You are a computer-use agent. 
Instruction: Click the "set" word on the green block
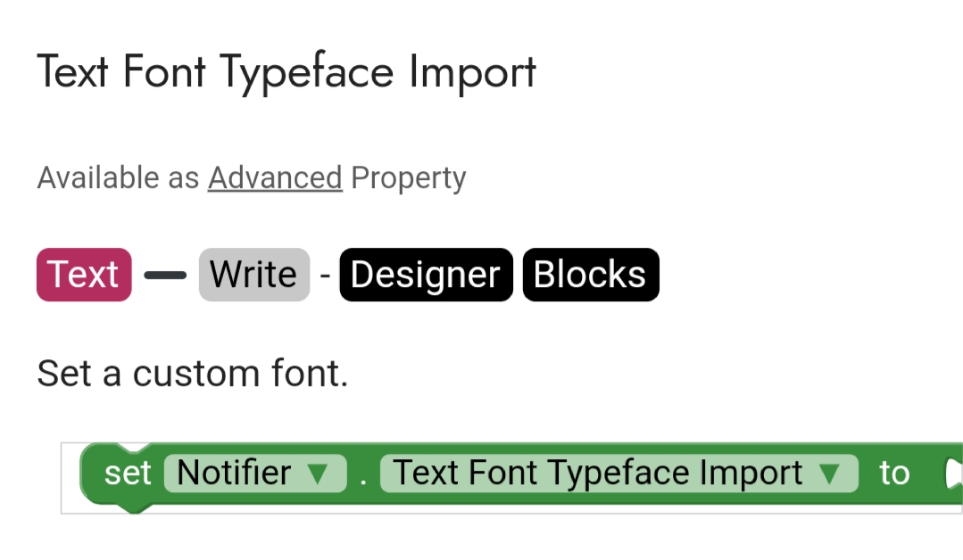(x=128, y=474)
